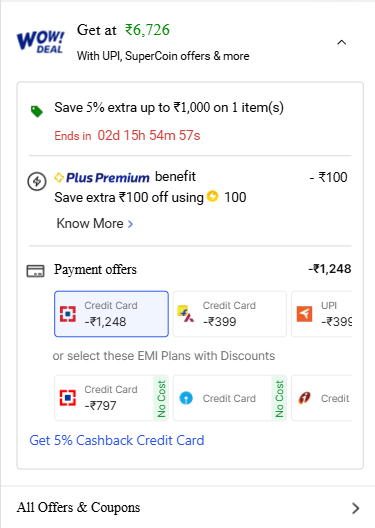Viewport: 375px width, 528px height.
Task: Click the Plus Premium logo
Action: (x=102, y=177)
